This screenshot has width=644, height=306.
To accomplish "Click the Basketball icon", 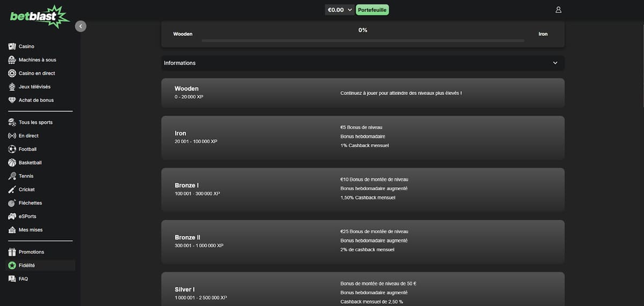I will point(12,162).
